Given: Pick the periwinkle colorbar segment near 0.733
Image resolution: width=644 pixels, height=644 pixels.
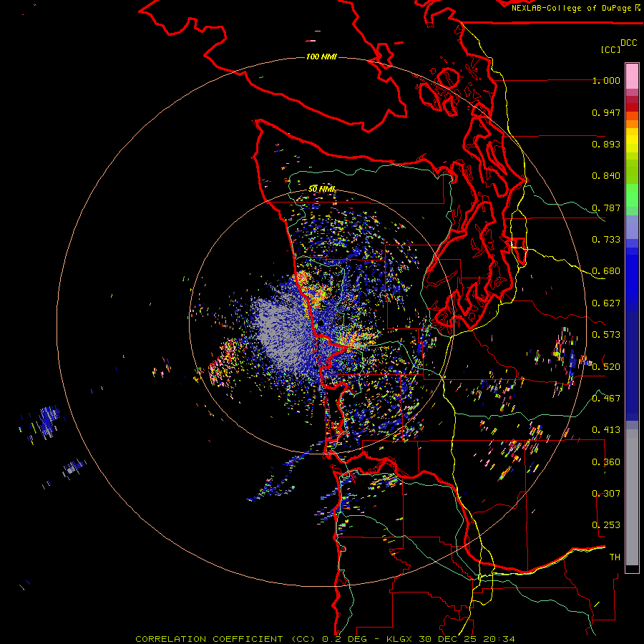Looking at the screenshot, I should coord(632,227).
